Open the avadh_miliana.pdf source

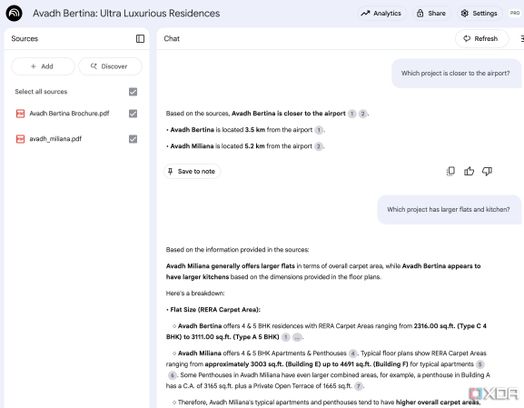(55, 139)
